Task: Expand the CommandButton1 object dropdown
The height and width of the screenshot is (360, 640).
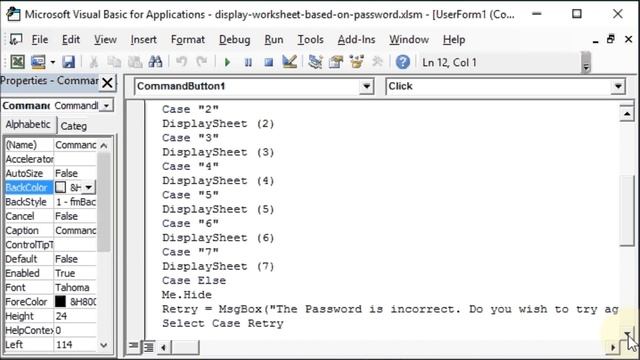Action: (x=367, y=86)
